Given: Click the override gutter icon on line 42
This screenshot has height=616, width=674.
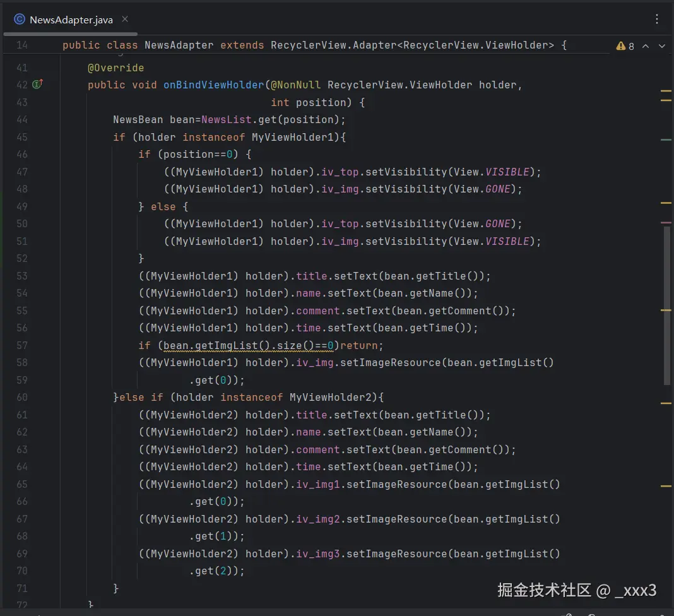Looking at the screenshot, I should coord(37,84).
